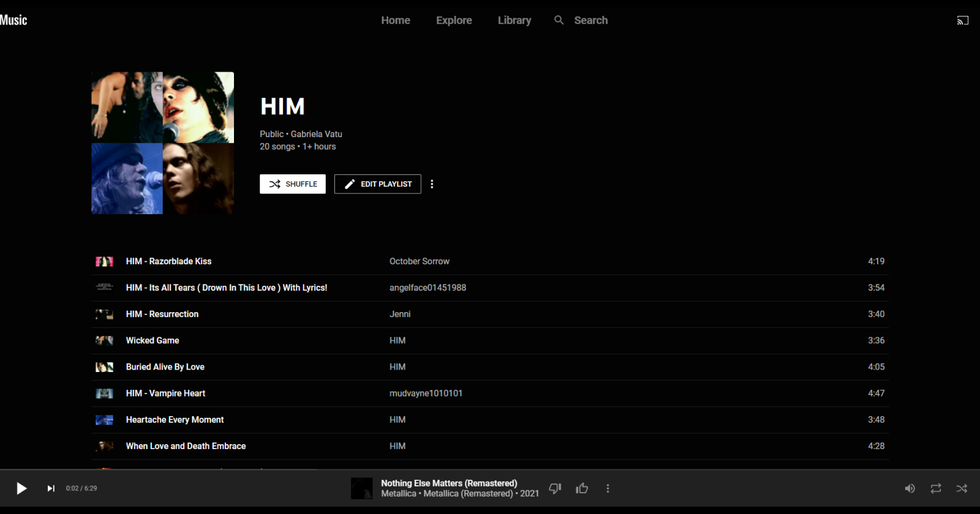
Task: Mute the volume with speaker icon
Action: click(x=910, y=488)
